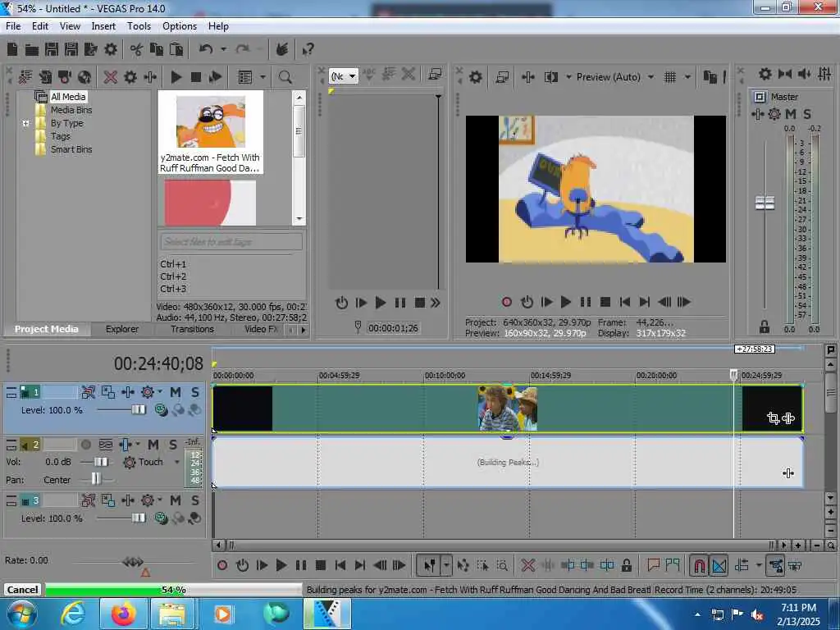Select the zoom edit tool
This screenshot has height=630, width=840.
(503, 565)
